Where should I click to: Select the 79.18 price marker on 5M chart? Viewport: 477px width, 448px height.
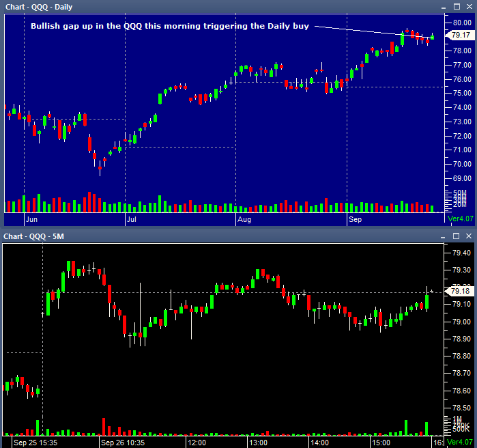pos(460,291)
